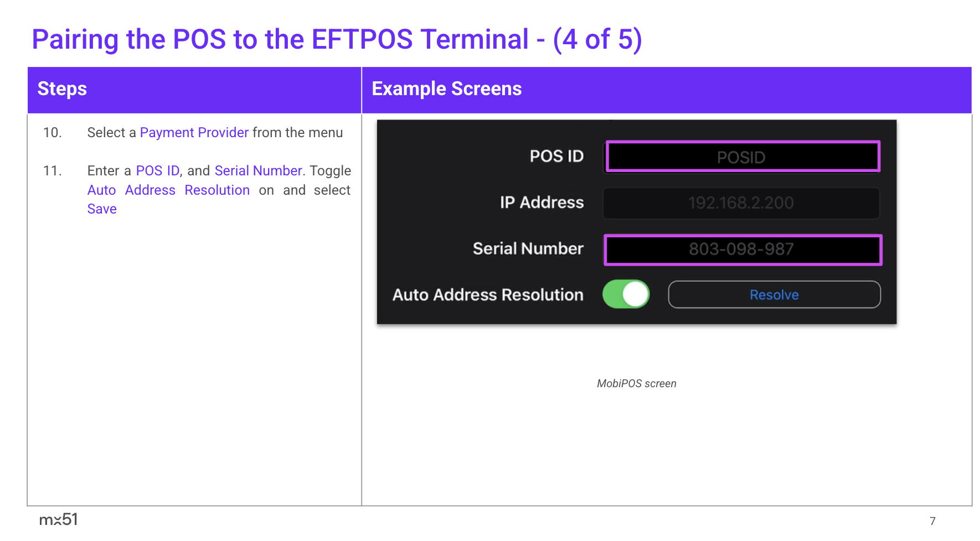Click the purple Payment Provider text
Image resolution: width=980 pixels, height=541 pixels.
[194, 133]
